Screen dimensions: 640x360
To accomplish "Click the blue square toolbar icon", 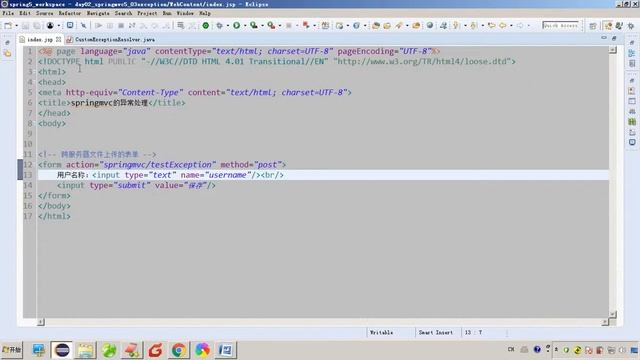I will (x=70, y=25).
